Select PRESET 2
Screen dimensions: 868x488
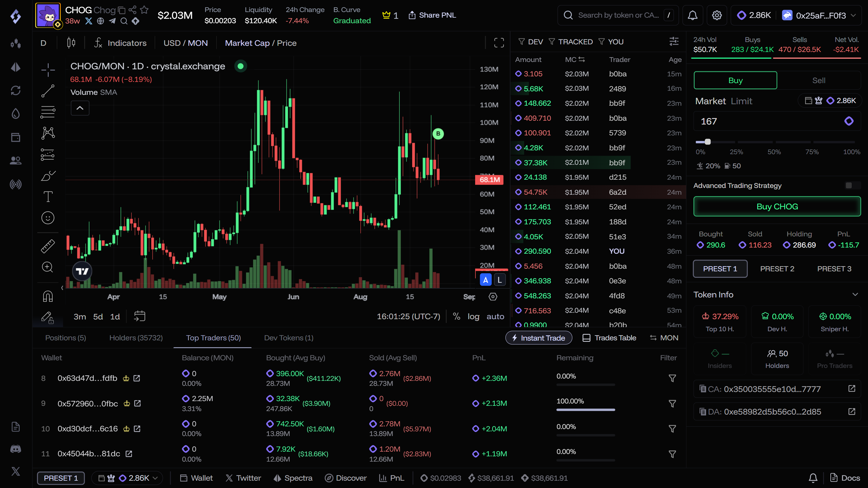[x=777, y=269]
